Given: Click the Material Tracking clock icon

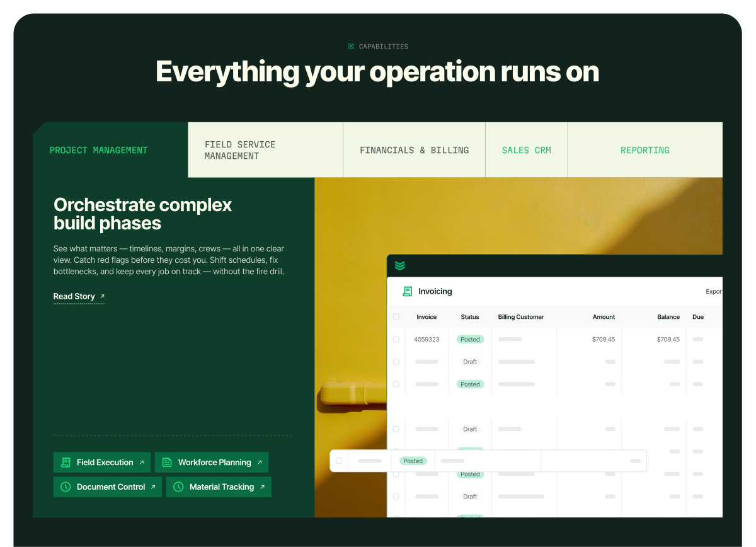Looking at the screenshot, I should point(178,487).
